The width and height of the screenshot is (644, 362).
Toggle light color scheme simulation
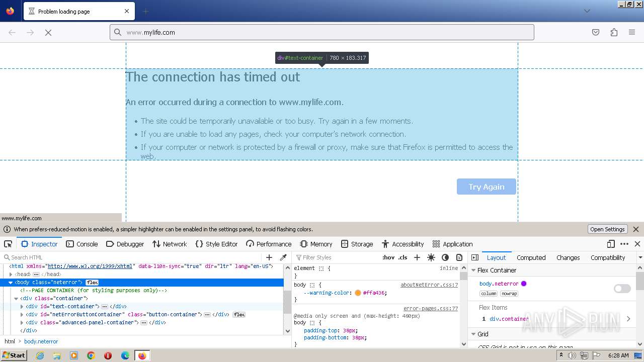tap(431, 257)
